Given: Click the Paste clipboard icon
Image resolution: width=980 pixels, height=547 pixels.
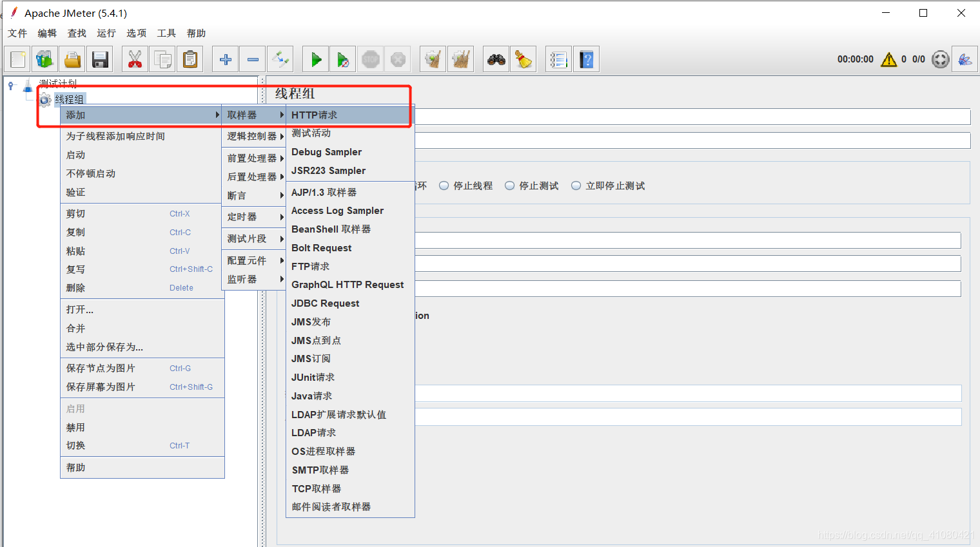Looking at the screenshot, I should pos(190,59).
